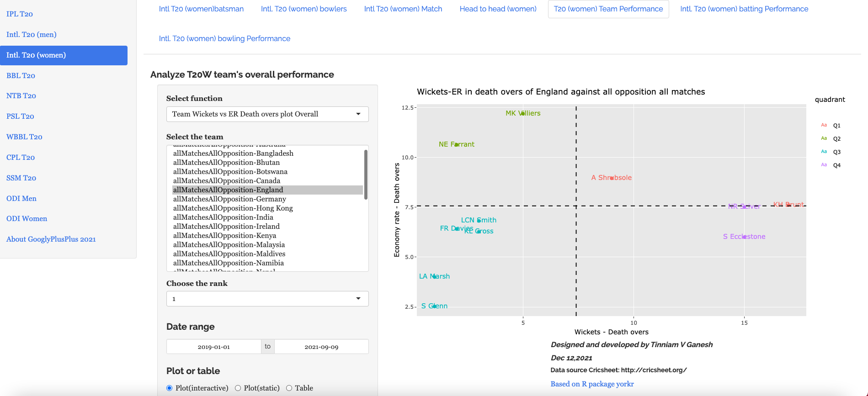This screenshot has height=396, width=868.
Task: Click the Q4 legend marker
Action: (x=824, y=165)
